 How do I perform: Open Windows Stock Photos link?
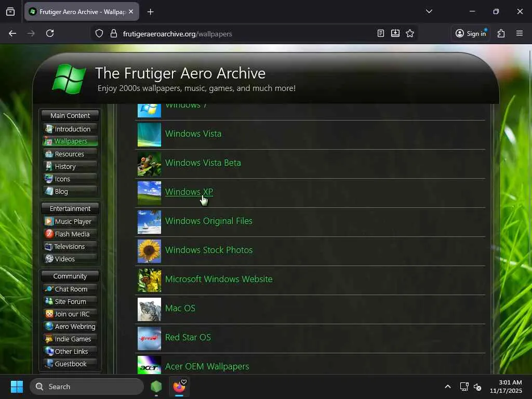point(209,250)
